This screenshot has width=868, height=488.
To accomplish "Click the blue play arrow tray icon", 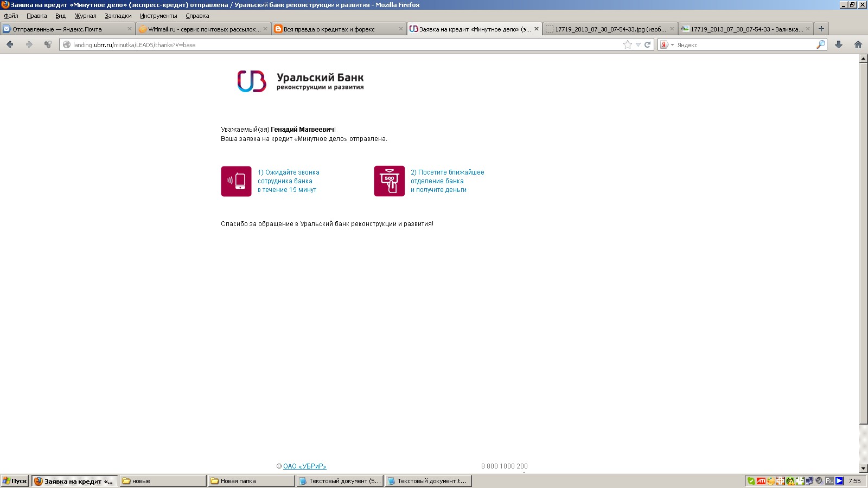I will point(839,481).
